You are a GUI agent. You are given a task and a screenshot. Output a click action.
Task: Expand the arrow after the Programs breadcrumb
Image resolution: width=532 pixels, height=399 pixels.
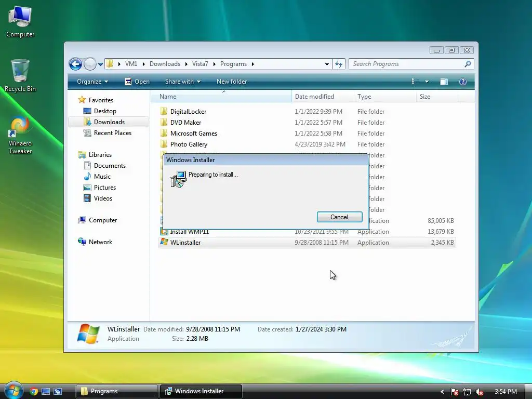click(x=253, y=64)
